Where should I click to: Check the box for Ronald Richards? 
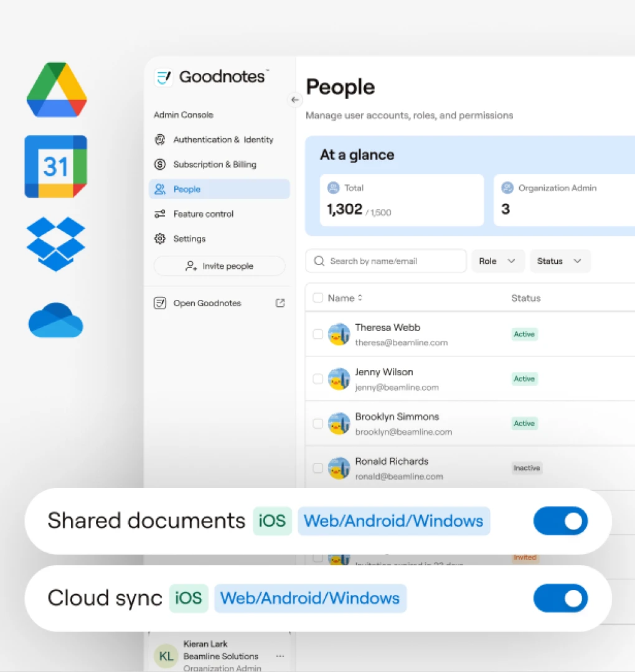click(x=317, y=468)
